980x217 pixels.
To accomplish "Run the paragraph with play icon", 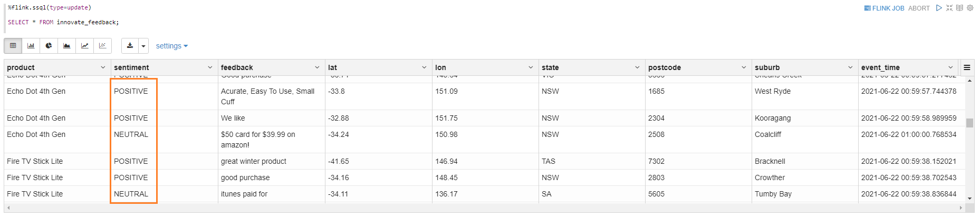I will tap(939, 8).
